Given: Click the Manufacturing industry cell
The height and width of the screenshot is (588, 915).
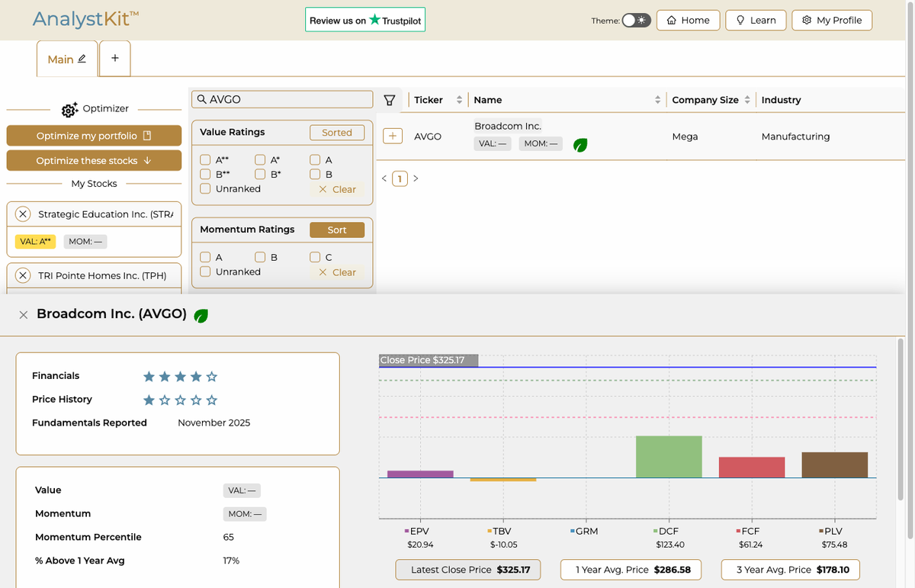Looking at the screenshot, I should (x=795, y=137).
